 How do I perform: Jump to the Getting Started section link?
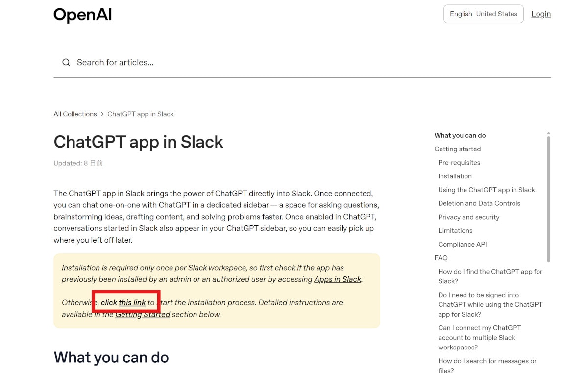pos(143,314)
